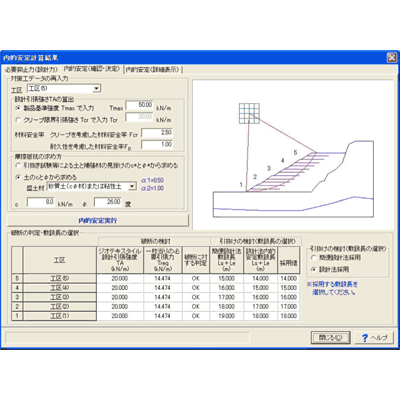The height and width of the screenshot is (400, 400).
Task: Open the 工区 dropdown list
Action: coord(97,89)
